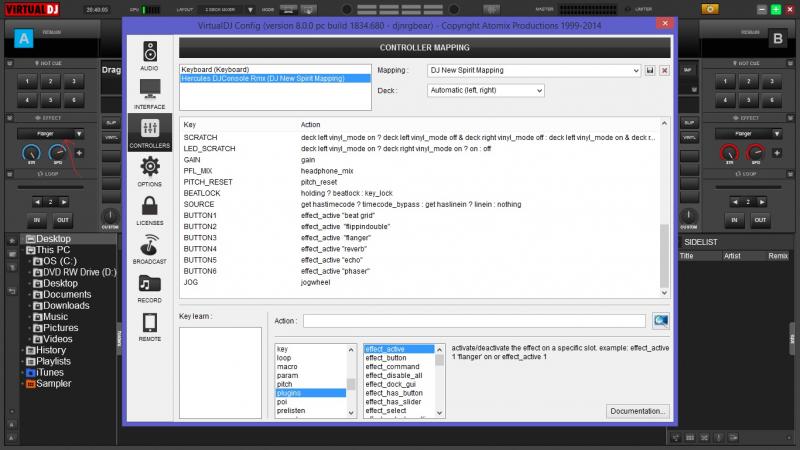Screen dimensions: 800x450
Task: Close the VirtualDJ Config dialog
Action: coord(665,23)
